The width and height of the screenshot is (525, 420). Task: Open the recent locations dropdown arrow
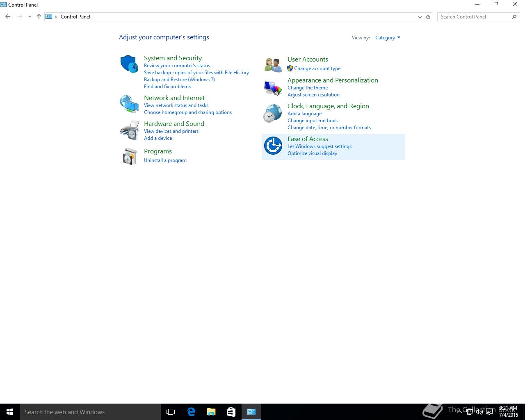30,17
